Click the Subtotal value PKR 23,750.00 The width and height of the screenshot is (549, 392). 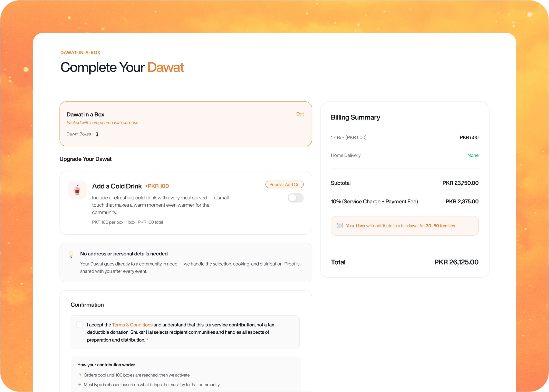[x=460, y=183]
